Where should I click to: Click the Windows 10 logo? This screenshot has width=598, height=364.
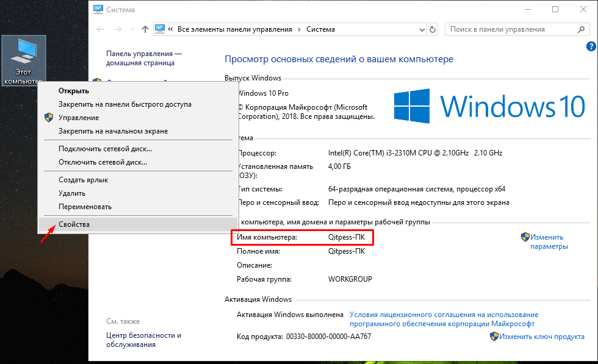coord(489,106)
